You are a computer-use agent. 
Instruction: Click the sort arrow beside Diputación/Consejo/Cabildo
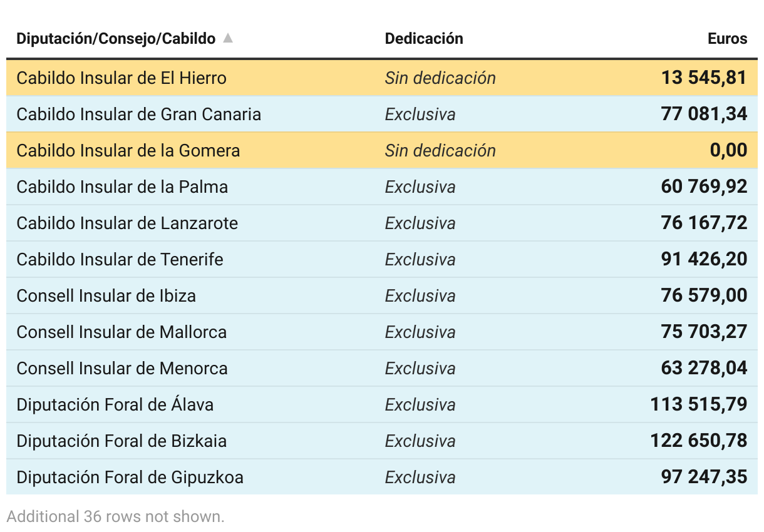(x=228, y=38)
